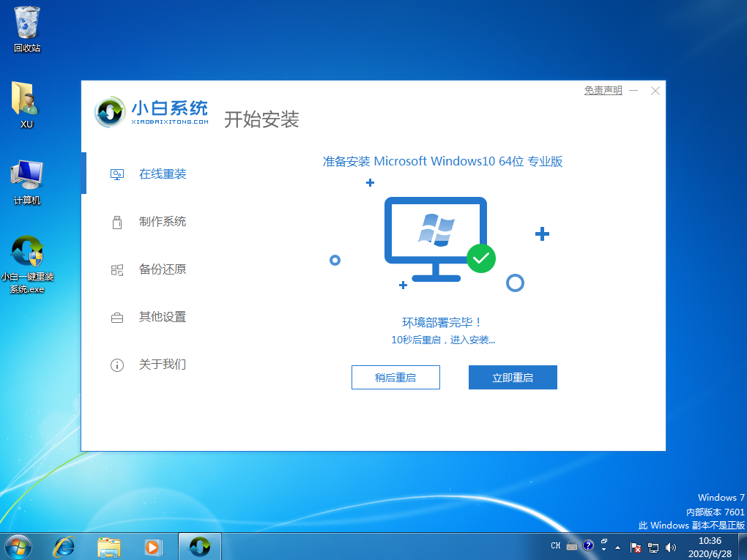Launch Internet Explorer from the taskbar
The height and width of the screenshot is (560, 747).
click(x=64, y=546)
